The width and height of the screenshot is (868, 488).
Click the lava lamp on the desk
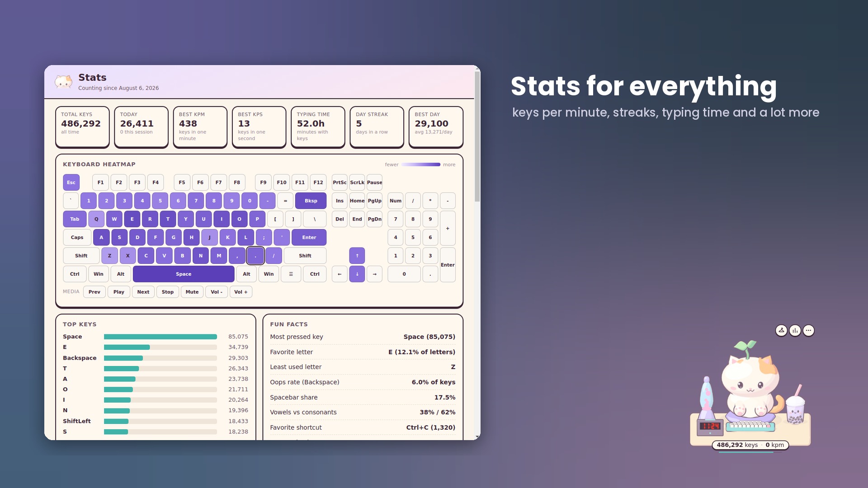(x=706, y=398)
